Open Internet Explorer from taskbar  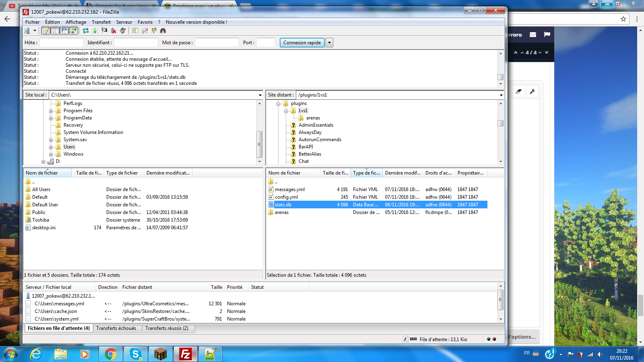pyautogui.click(x=36, y=354)
